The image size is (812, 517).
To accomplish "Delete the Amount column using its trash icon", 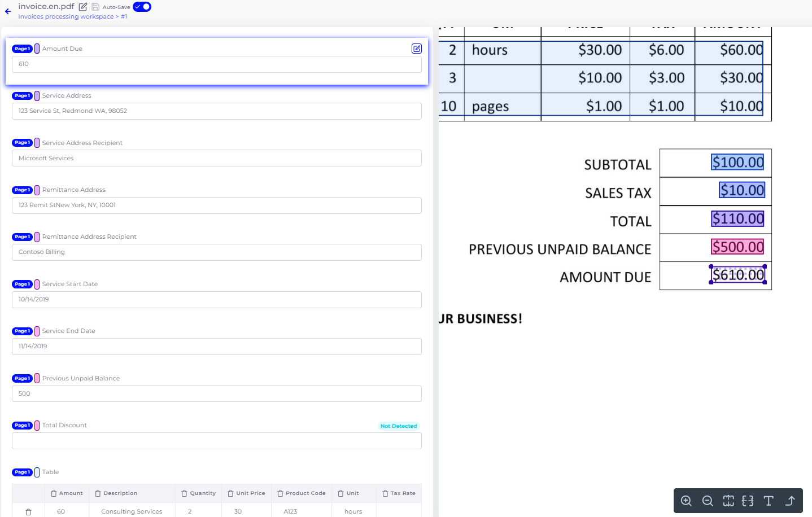I will click(x=54, y=493).
